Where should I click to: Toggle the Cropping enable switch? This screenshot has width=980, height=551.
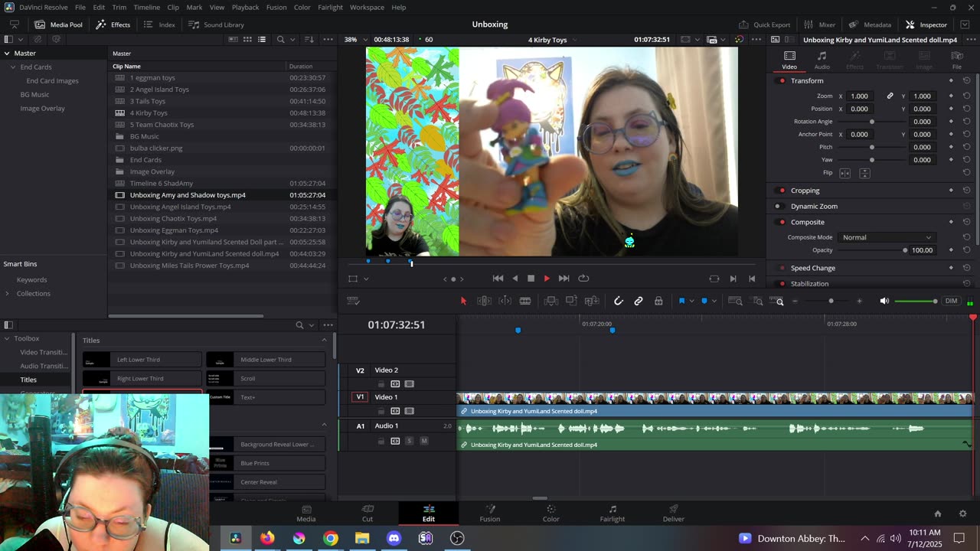pos(782,191)
